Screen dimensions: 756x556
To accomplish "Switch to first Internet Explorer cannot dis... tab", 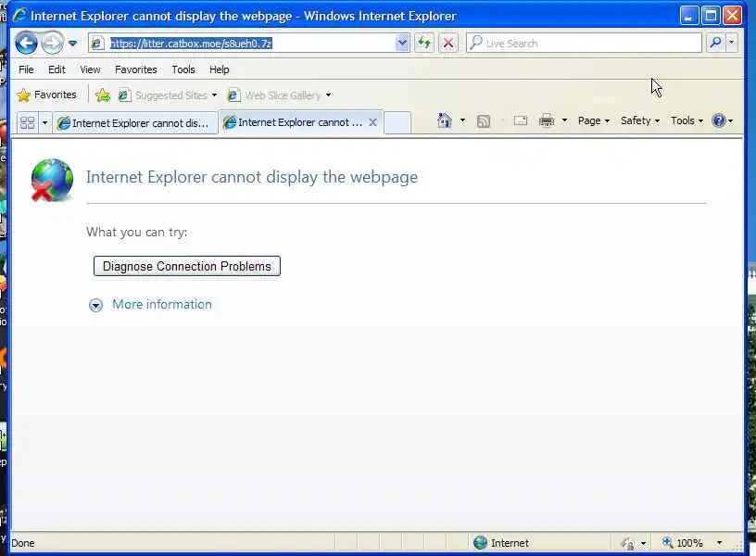I will (x=135, y=123).
